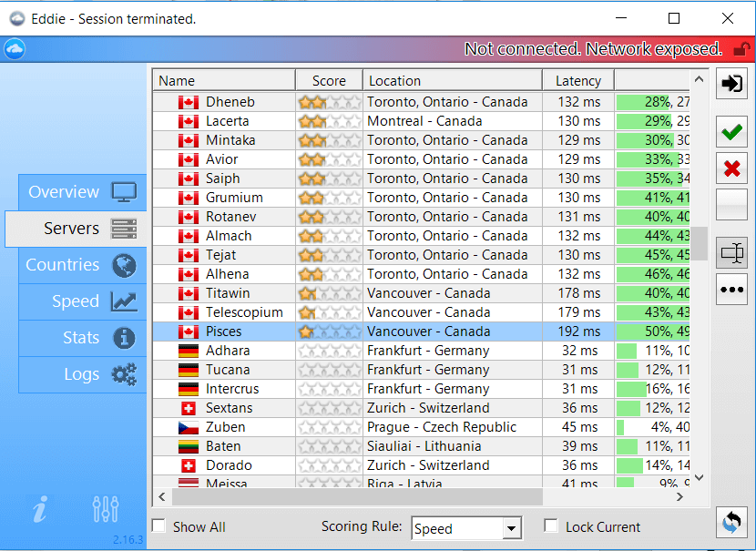Pick the Saiph server
The height and width of the screenshot is (551, 756).
click(422, 179)
